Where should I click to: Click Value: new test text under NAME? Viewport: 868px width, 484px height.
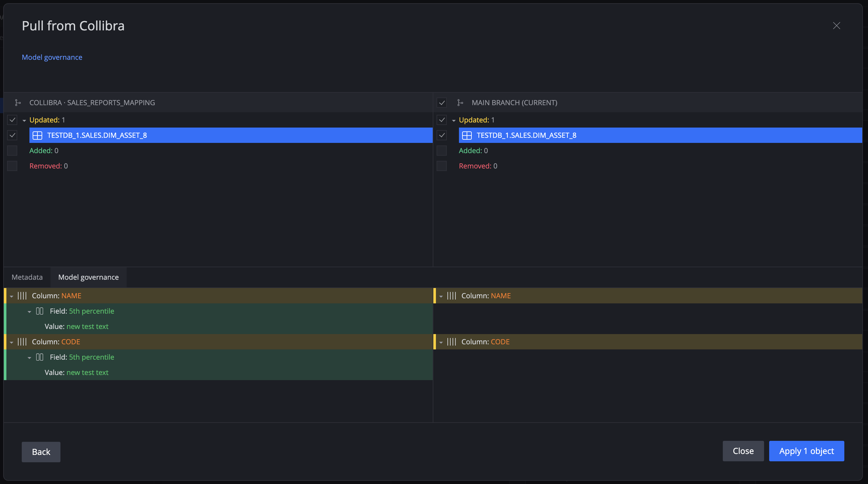pos(76,327)
